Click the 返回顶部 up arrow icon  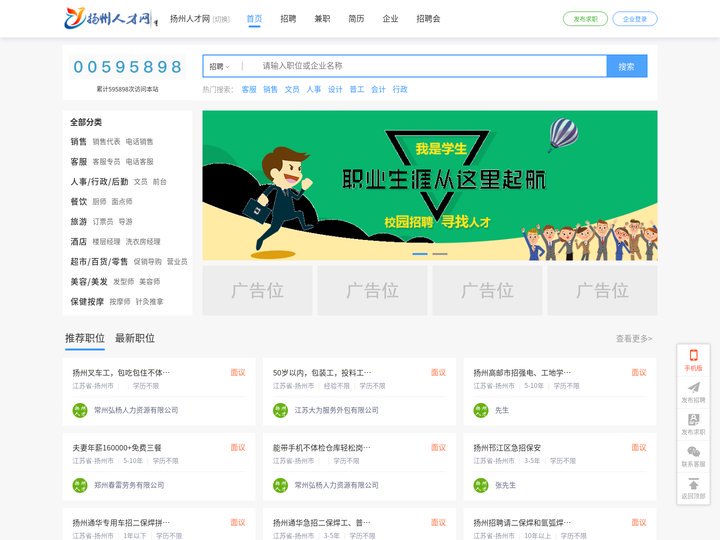(x=693, y=484)
